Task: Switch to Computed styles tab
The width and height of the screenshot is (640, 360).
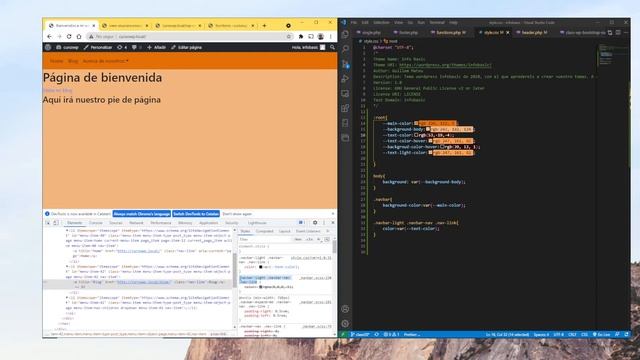Action: click(264, 231)
